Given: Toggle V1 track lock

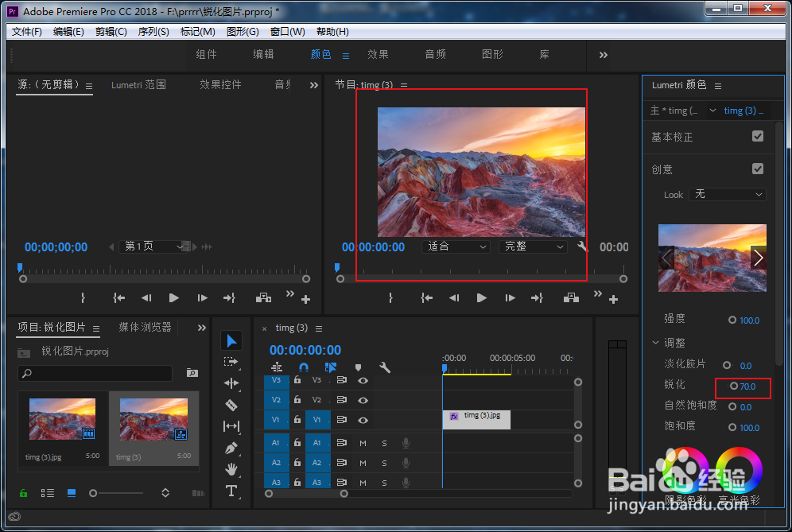Looking at the screenshot, I should [297, 419].
